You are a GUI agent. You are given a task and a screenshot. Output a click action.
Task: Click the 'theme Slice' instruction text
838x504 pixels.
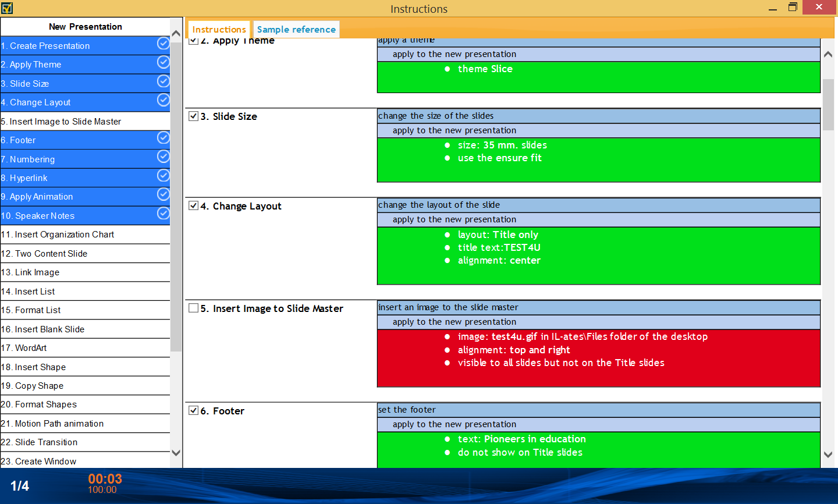pos(485,69)
